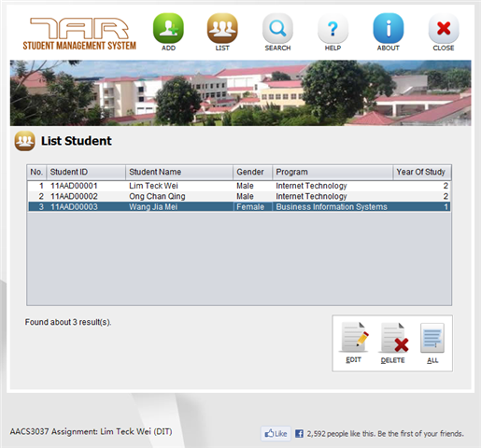Select the row for Ong Chan Qing

pos(239,196)
